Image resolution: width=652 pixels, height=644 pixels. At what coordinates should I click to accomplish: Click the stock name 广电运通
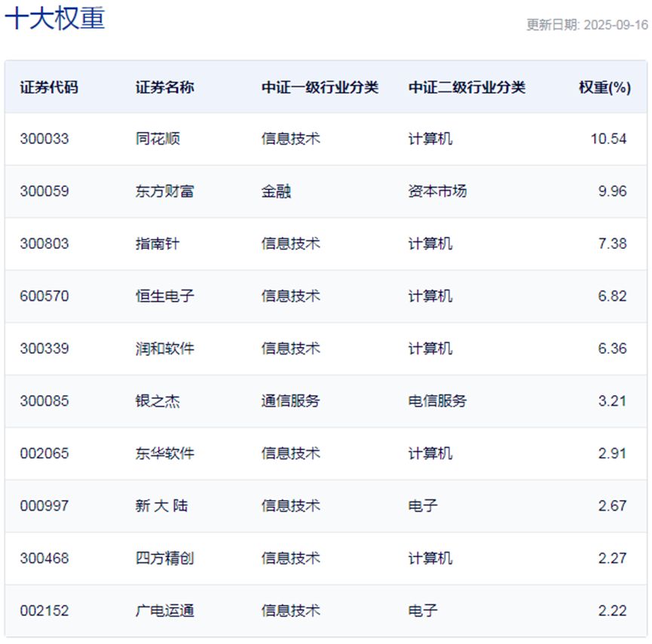pyautogui.click(x=164, y=610)
